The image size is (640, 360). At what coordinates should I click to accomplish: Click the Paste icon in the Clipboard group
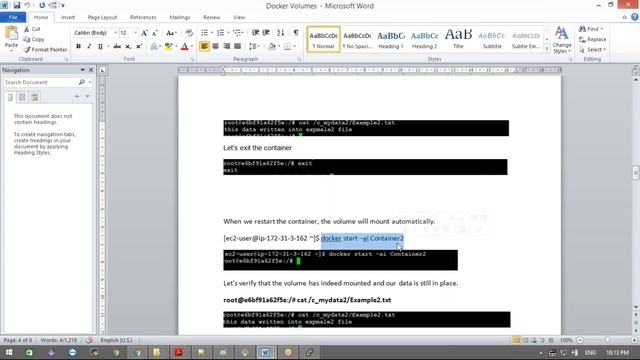pos(11,33)
